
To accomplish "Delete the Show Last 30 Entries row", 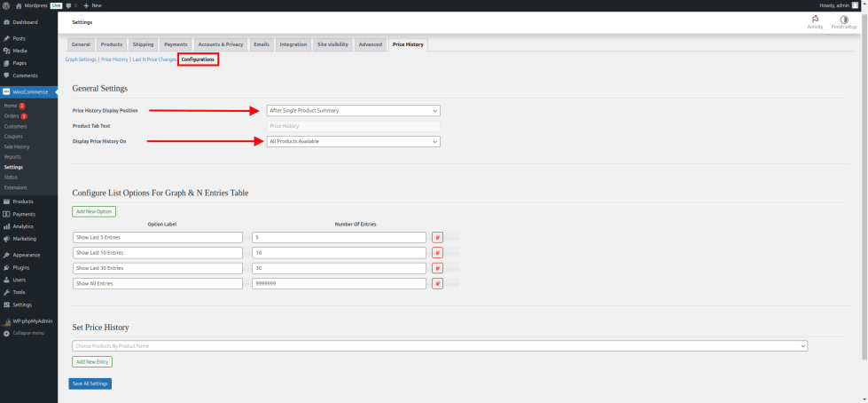I will pos(437,268).
